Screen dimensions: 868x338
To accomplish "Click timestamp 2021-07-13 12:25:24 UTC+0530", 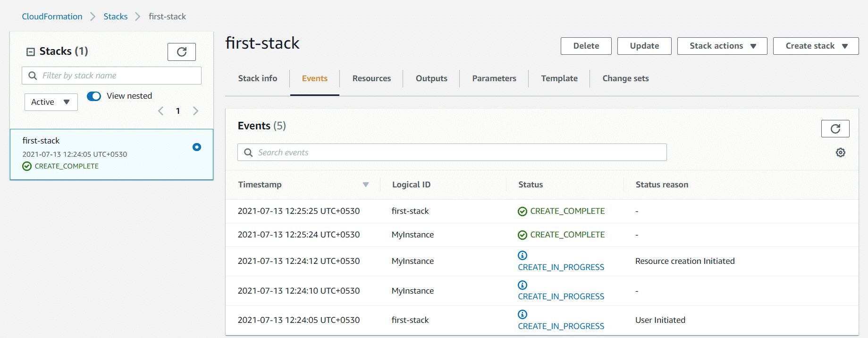I will point(299,235).
